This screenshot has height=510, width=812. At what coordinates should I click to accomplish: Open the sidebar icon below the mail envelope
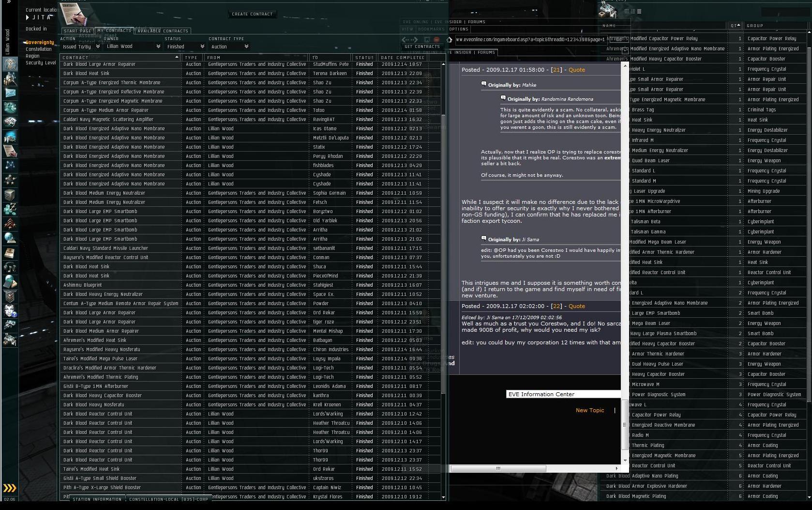10,107
